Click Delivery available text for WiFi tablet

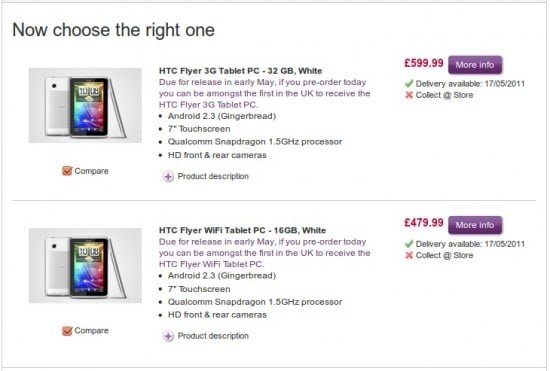click(470, 244)
